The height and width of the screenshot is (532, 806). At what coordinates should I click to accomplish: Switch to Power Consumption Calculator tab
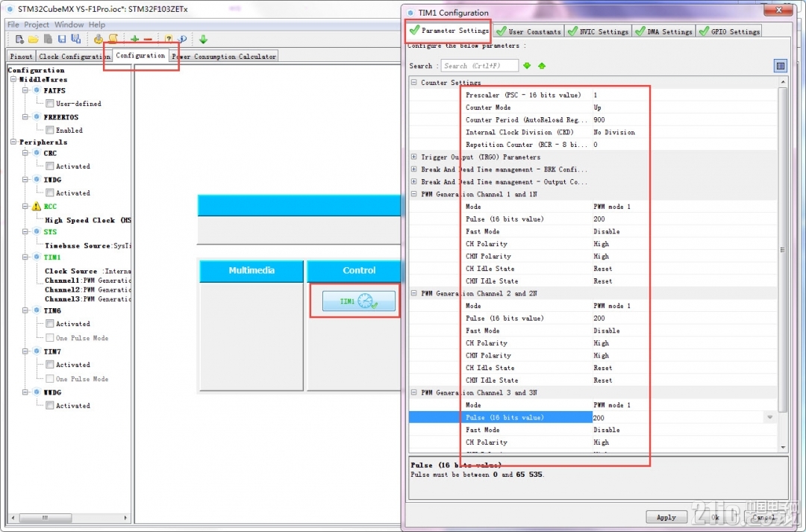pyautogui.click(x=224, y=57)
